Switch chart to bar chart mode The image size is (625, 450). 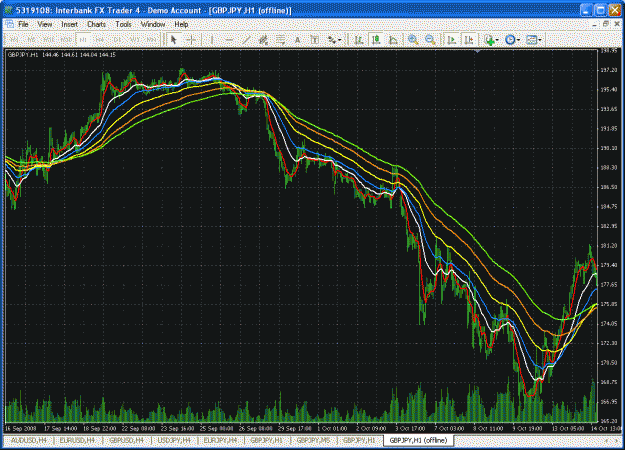359,40
